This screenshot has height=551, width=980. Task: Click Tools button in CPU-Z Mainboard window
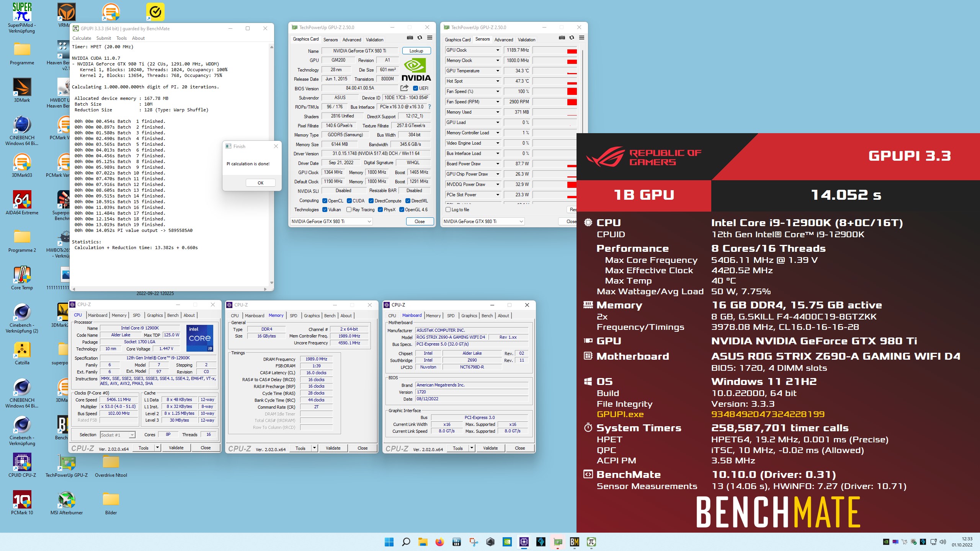pyautogui.click(x=458, y=448)
